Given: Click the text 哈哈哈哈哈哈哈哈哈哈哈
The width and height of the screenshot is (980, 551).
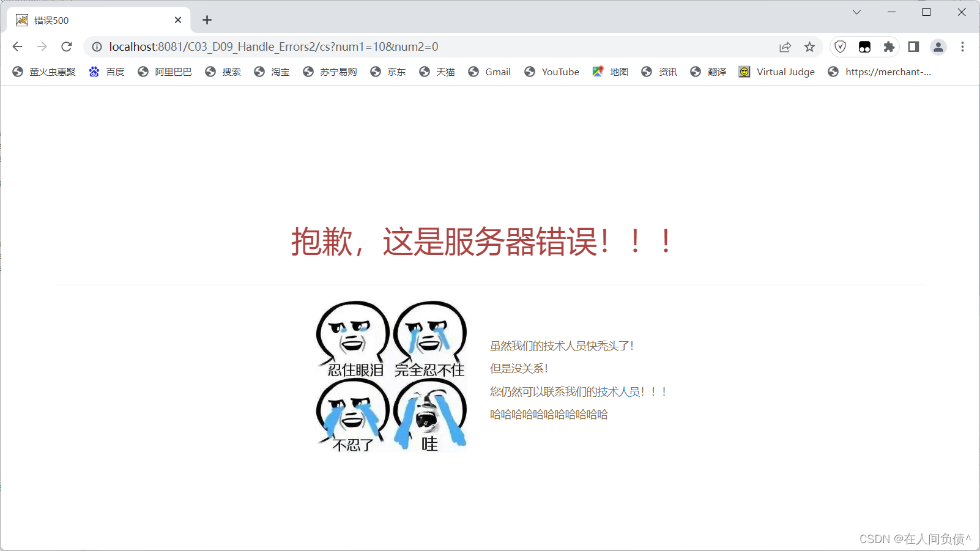Looking at the screenshot, I should pyautogui.click(x=549, y=415).
